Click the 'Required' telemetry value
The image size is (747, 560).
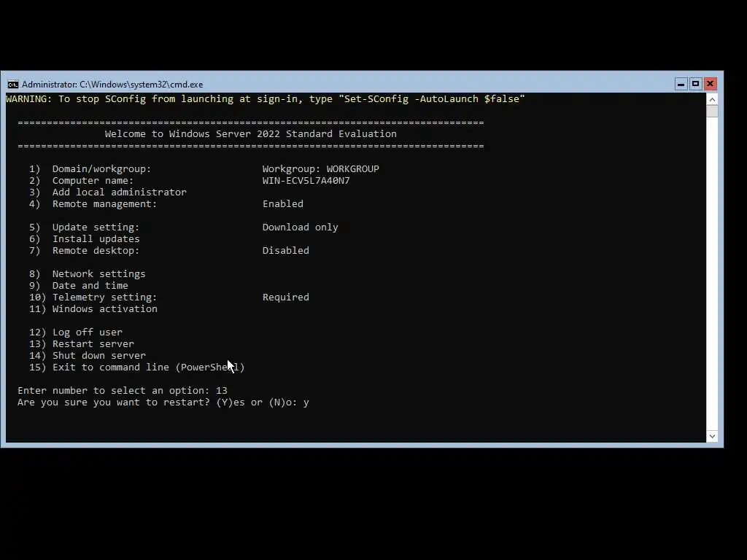(286, 297)
